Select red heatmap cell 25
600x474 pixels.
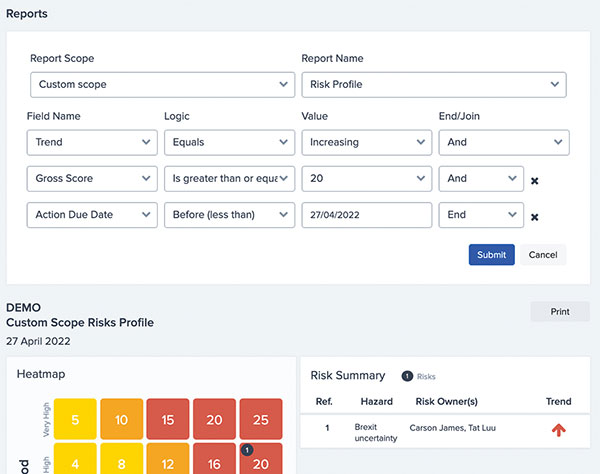[x=261, y=419]
